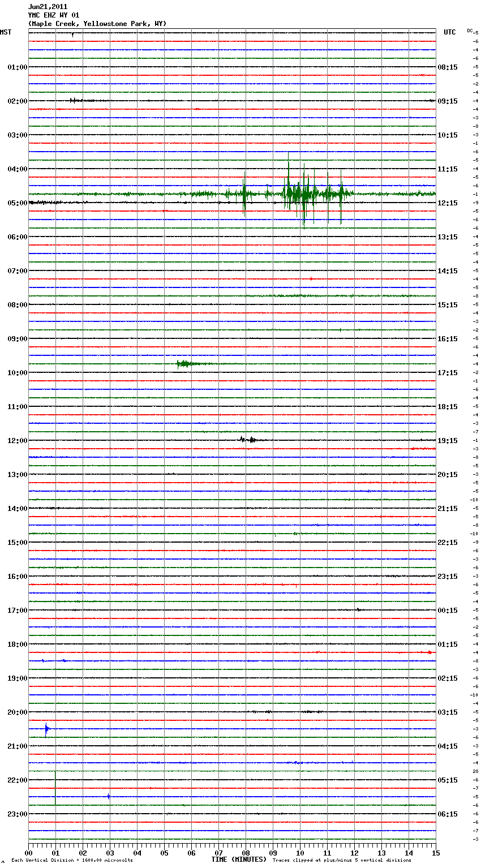Click the Traces clipped at plus/minus 5 note

342,861
